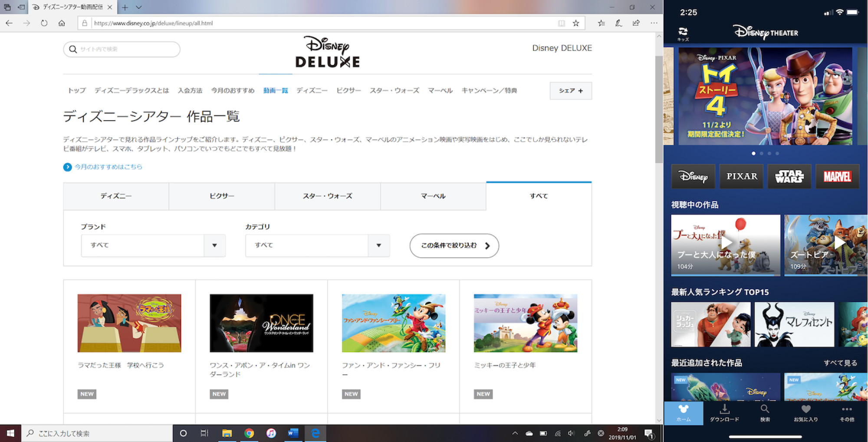Adjust the system volume from the taskbar
The height and width of the screenshot is (442, 868).
tap(571, 433)
